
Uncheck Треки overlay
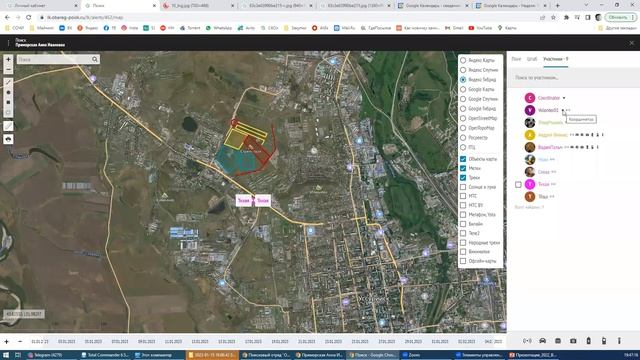(x=463, y=178)
